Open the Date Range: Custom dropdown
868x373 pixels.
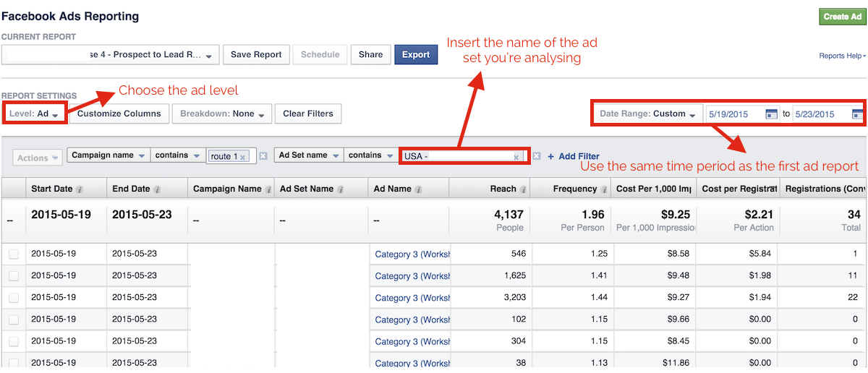tap(647, 114)
